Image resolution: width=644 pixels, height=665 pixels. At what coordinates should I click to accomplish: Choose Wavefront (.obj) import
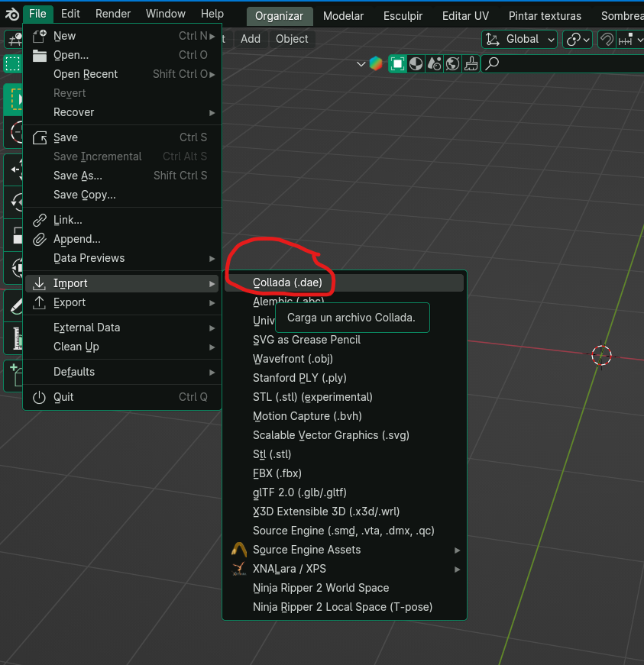click(x=344, y=359)
